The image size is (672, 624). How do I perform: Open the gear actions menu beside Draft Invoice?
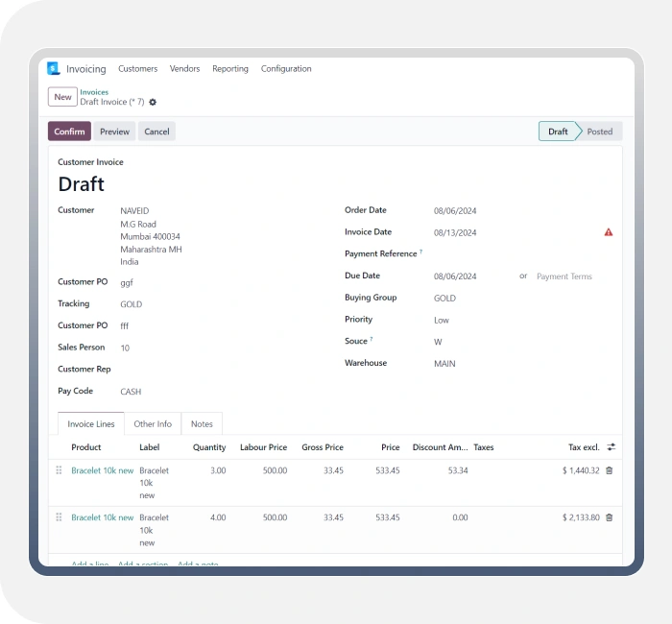153,102
